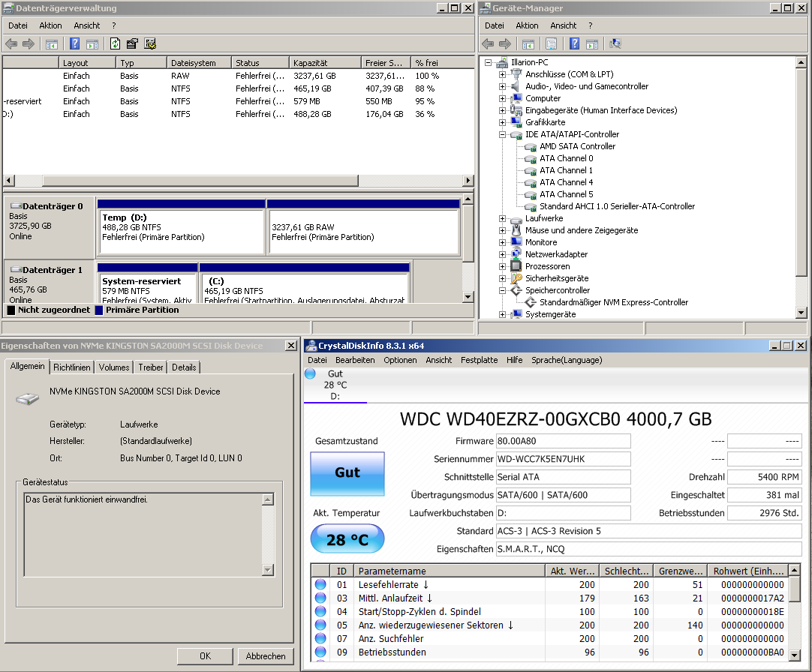The width and height of the screenshot is (812, 672).
Task: Click status circle of Anz. Suchfehler row
Action: tap(320, 638)
